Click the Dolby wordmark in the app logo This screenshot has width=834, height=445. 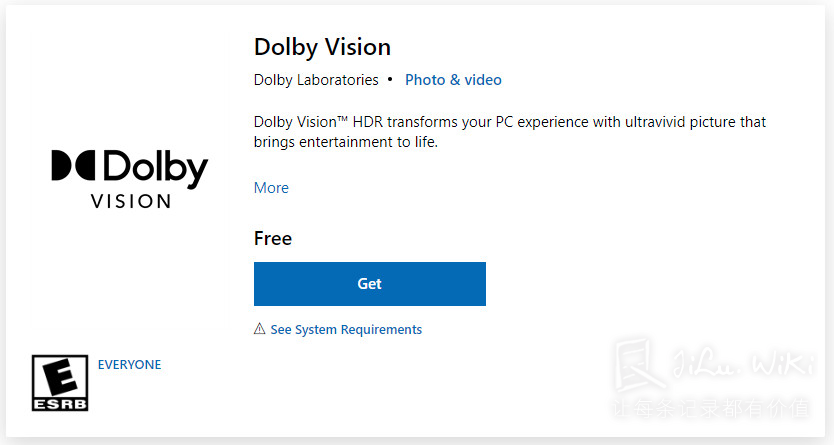click(x=155, y=168)
